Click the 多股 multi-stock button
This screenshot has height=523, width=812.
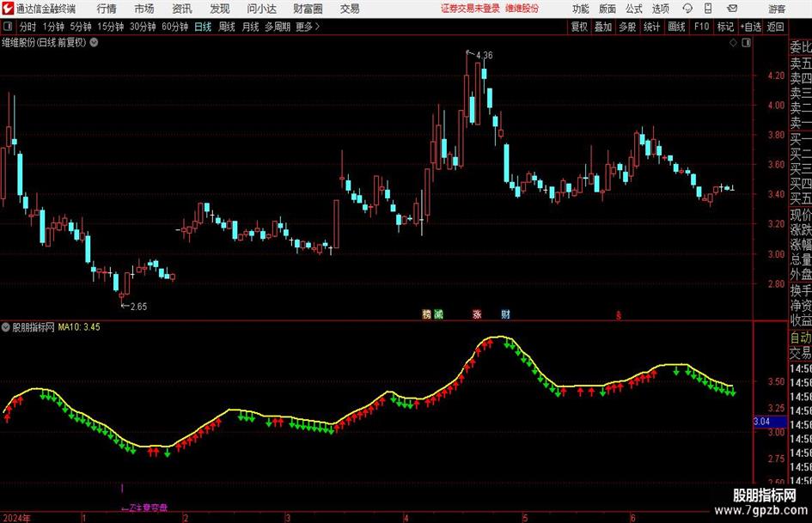pos(627,27)
